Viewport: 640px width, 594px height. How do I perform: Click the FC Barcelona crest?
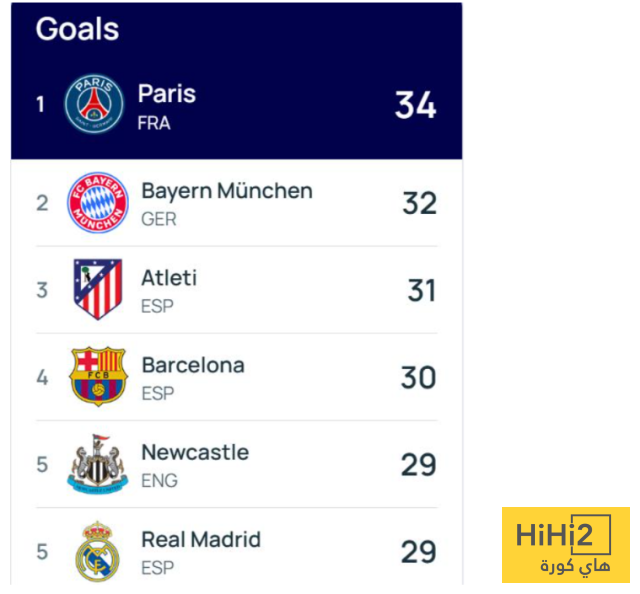[x=98, y=377]
